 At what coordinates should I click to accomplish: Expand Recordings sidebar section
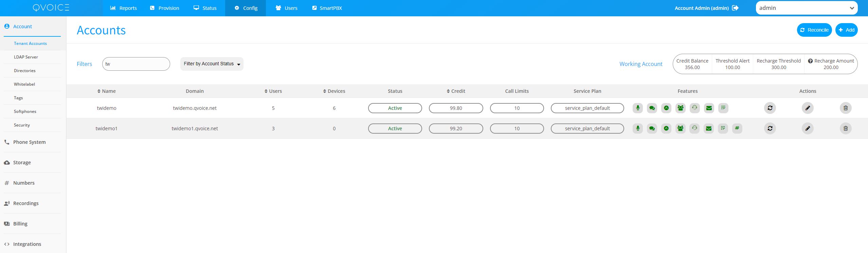pyautogui.click(x=26, y=203)
